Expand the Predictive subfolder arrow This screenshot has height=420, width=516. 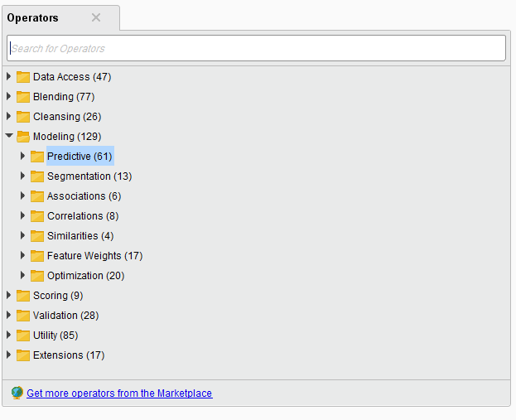pos(22,156)
